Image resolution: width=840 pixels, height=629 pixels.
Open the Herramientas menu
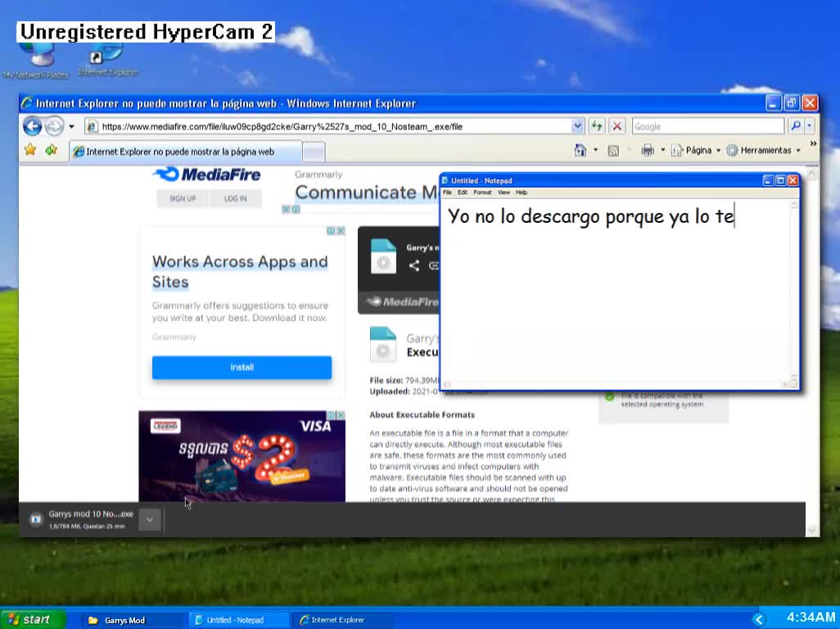pyautogui.click(x=763, y=151)
